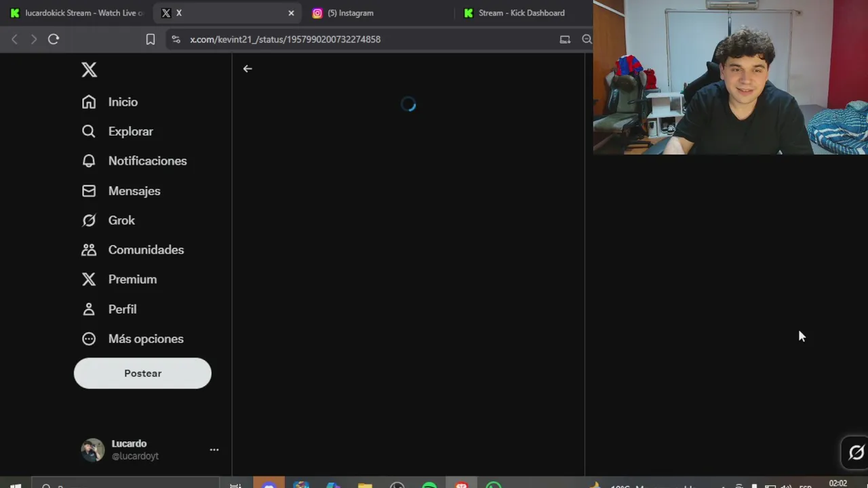Click the @lucardoyt handle

[135, 456]
